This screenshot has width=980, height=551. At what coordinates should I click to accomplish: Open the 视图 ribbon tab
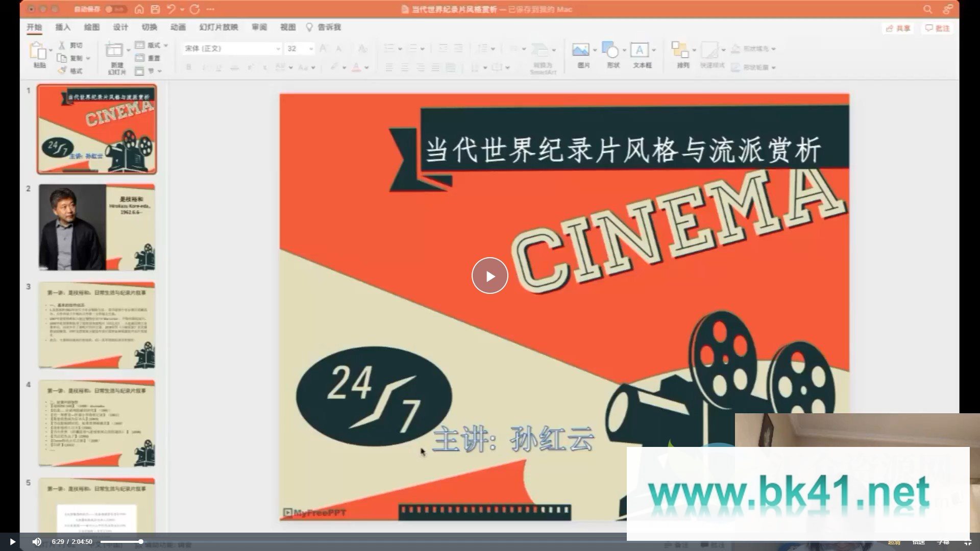click(288, 27)
